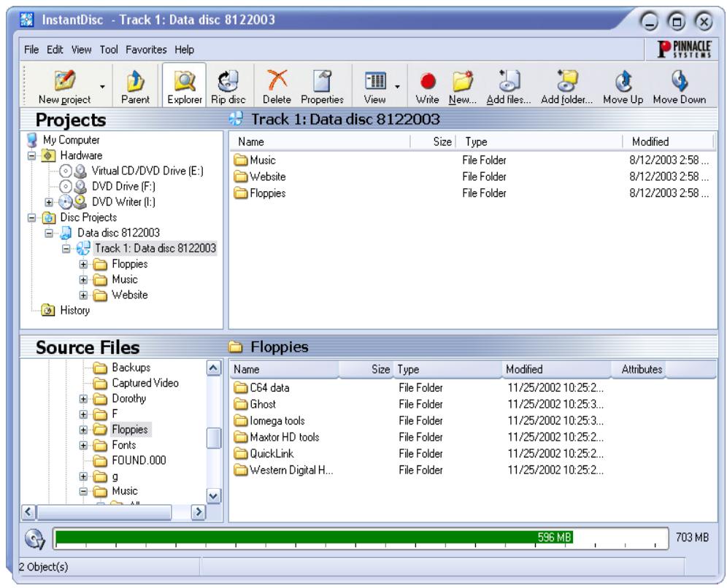This screenshot has width=727, height=588.
Task: Collapse the Disc Projects node
Action: (x=31, y=217)
